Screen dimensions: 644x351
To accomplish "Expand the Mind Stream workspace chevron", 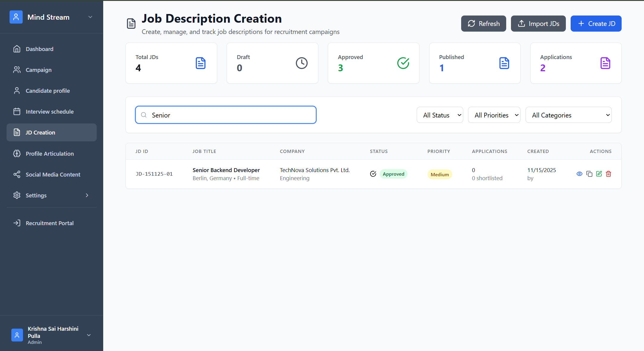I will (90, 17).
